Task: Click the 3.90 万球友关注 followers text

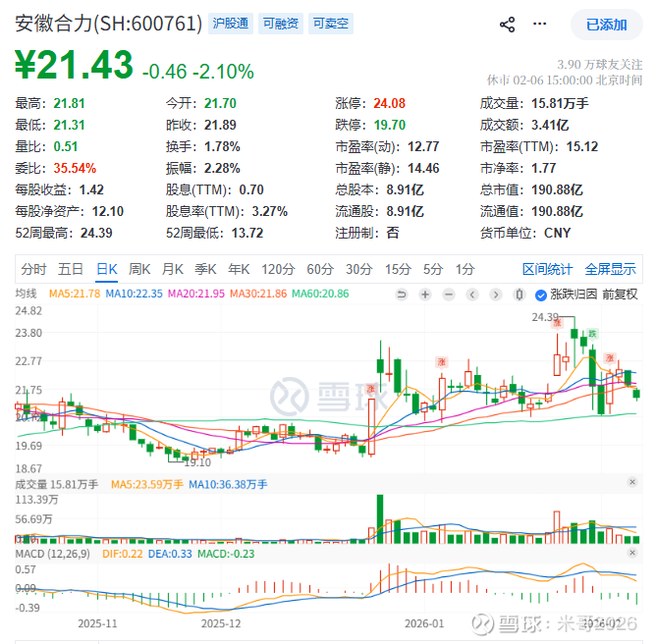Action: click(x=599, y=65)
